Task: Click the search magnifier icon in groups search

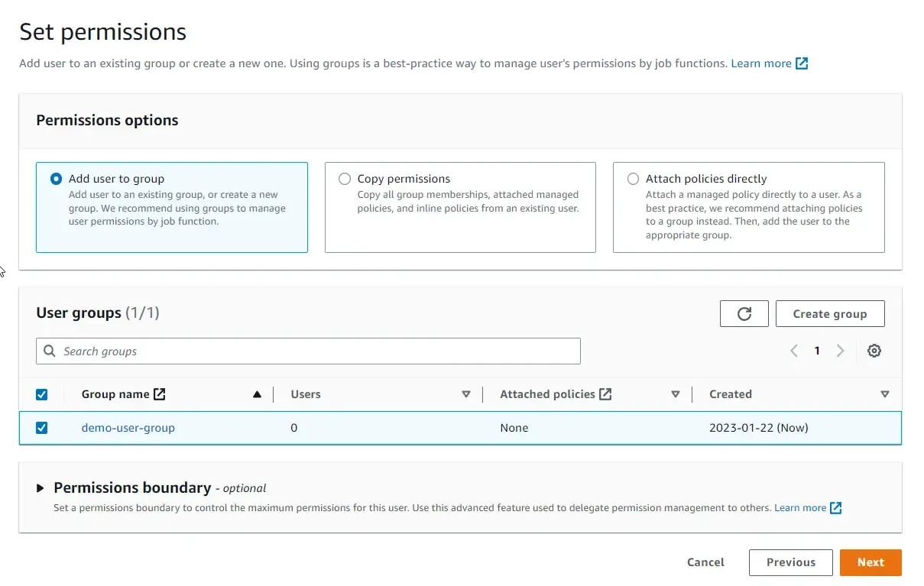Action: pyautogui.click(x=50, y=351)
